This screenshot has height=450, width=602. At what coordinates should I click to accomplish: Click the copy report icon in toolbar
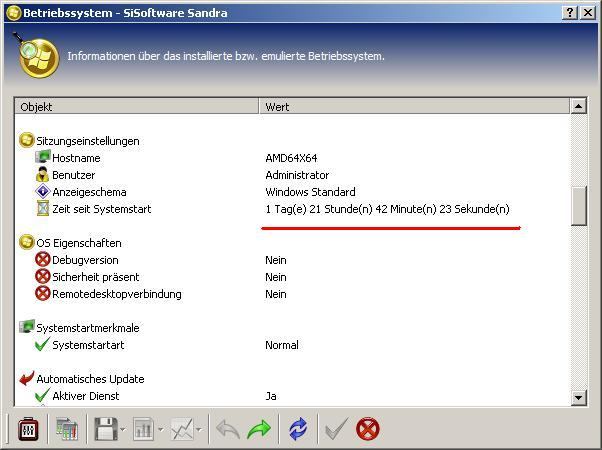tap(67, 429)
